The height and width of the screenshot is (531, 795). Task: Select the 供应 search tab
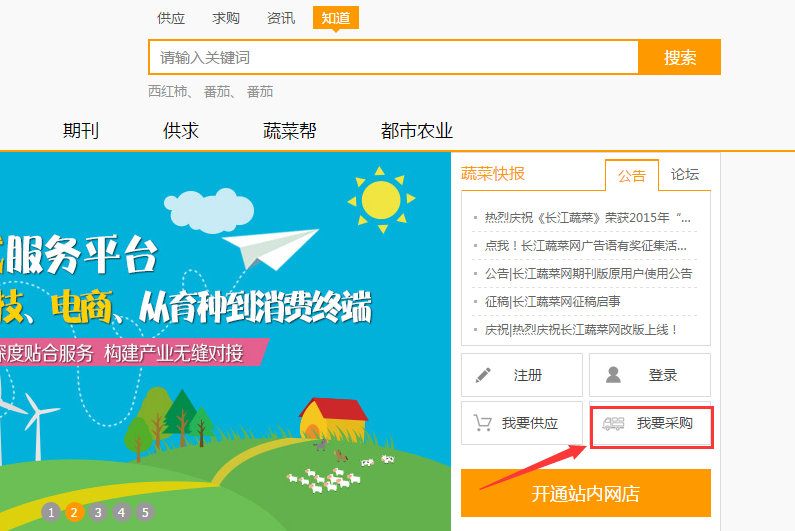(171, 18)
